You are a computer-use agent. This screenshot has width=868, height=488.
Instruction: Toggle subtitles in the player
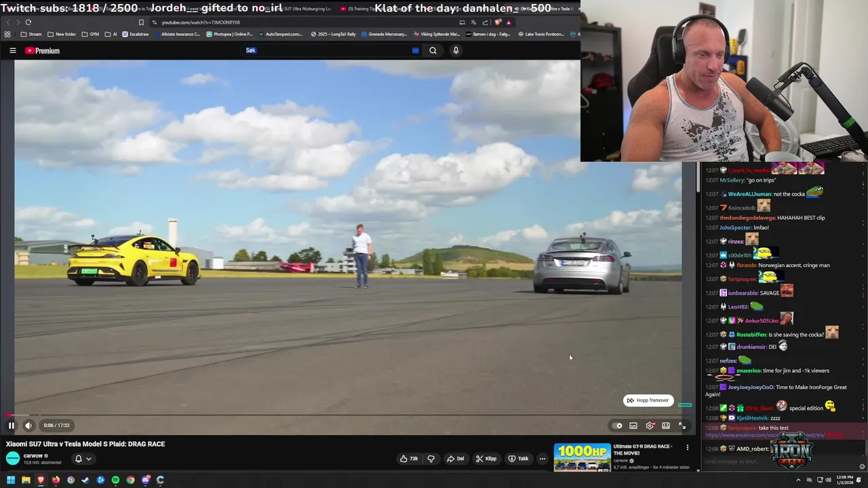pyautogui.click(x=633, y=426)
